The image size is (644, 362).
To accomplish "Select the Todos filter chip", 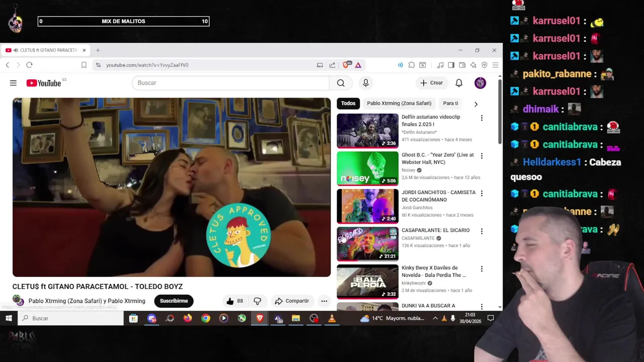I will click(x=348, y=103).
